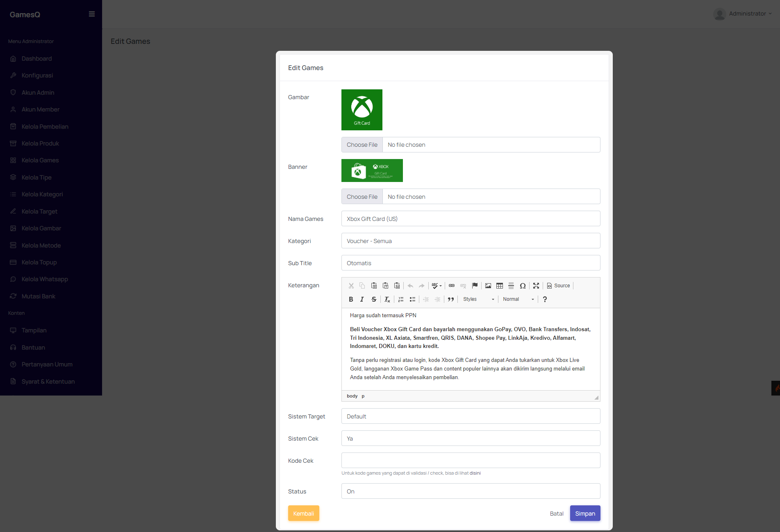Insert a horizontal line
This screenshot has width=780, height=532.
point(511,286)
